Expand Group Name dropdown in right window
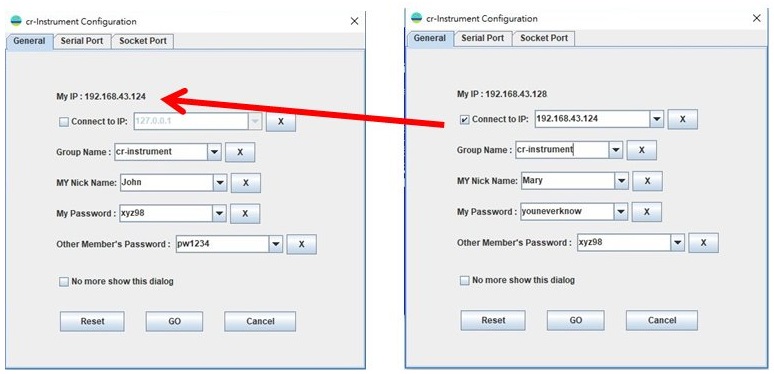 pos(615,150)
